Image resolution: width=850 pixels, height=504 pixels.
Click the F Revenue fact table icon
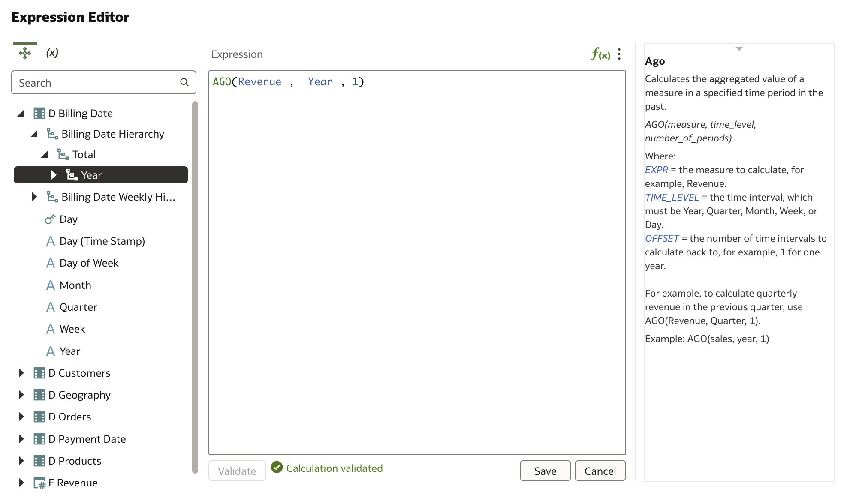[39, 483]
